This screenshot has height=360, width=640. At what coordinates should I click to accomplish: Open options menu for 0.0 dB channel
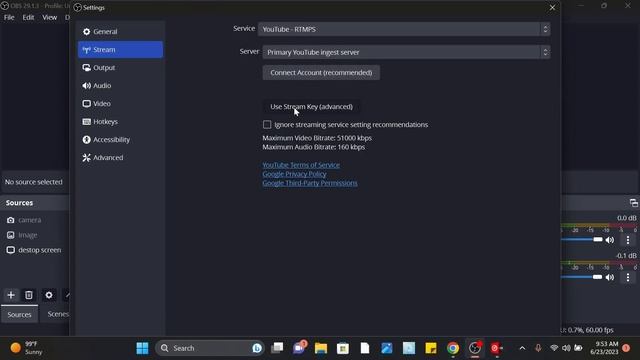(x=628, y=240)
